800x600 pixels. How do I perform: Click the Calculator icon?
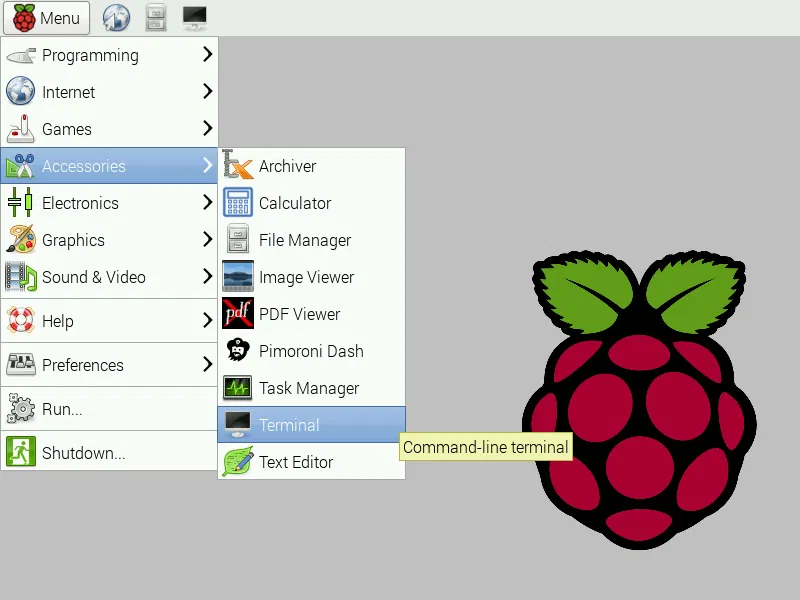(237, 203)
